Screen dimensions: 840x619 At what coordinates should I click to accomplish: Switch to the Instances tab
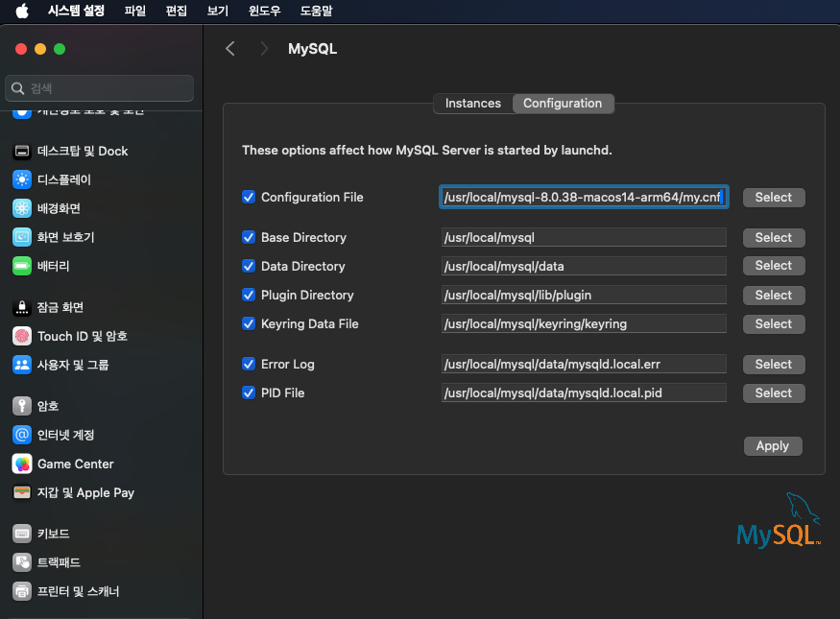[x=473, y=104]
